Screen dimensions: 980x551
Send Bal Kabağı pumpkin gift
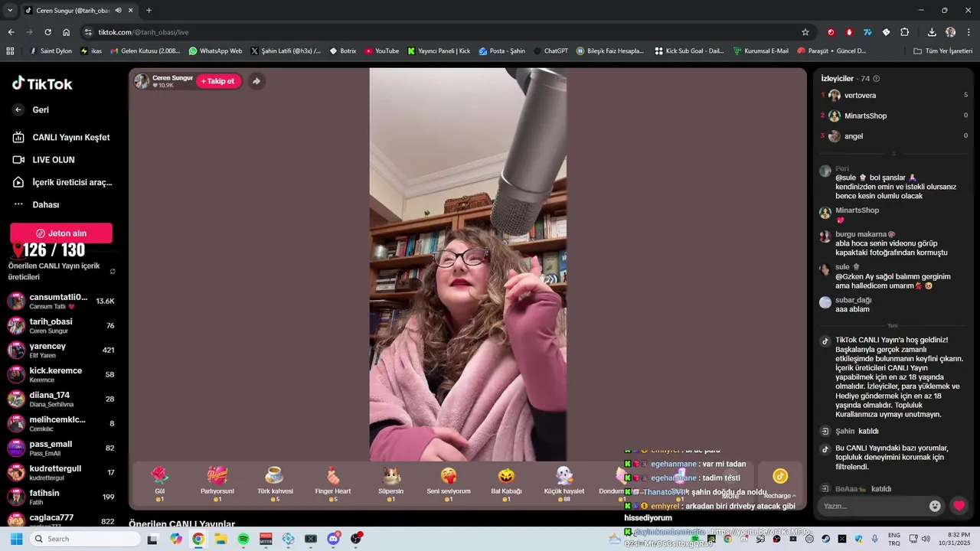click(x=506, y=484)
